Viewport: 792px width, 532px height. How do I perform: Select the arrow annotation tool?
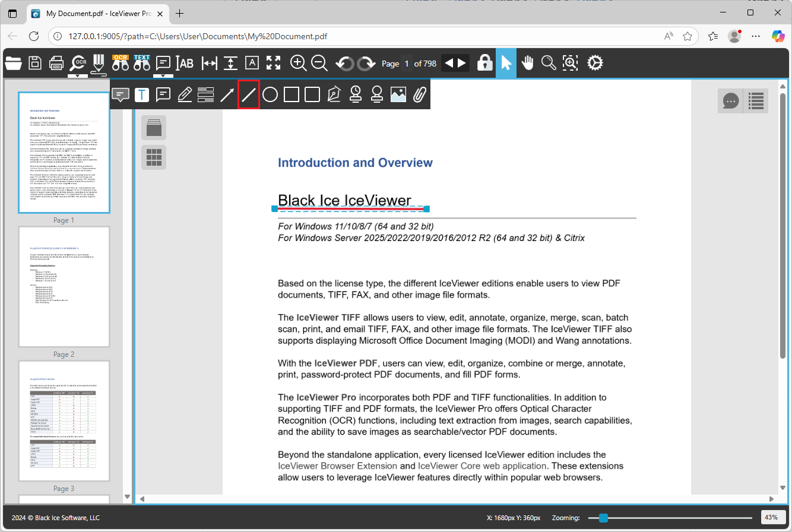(x=227, y=94)
